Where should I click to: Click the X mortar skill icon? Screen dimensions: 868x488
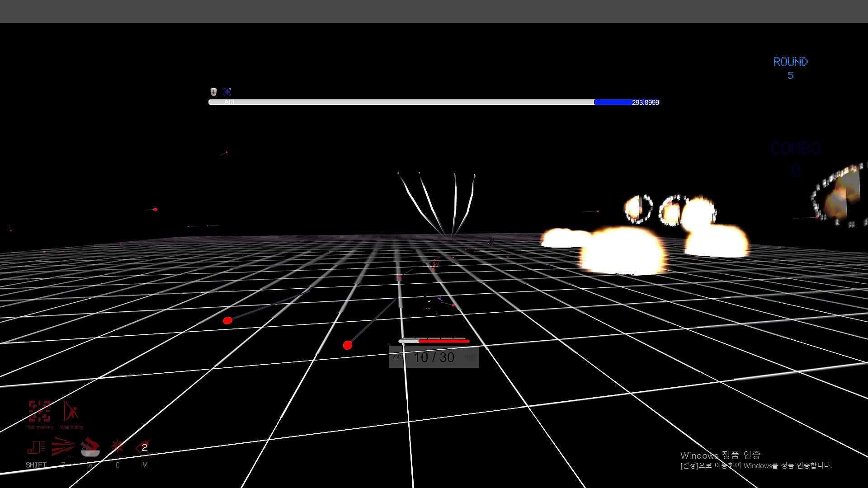[x=90, y=447]
